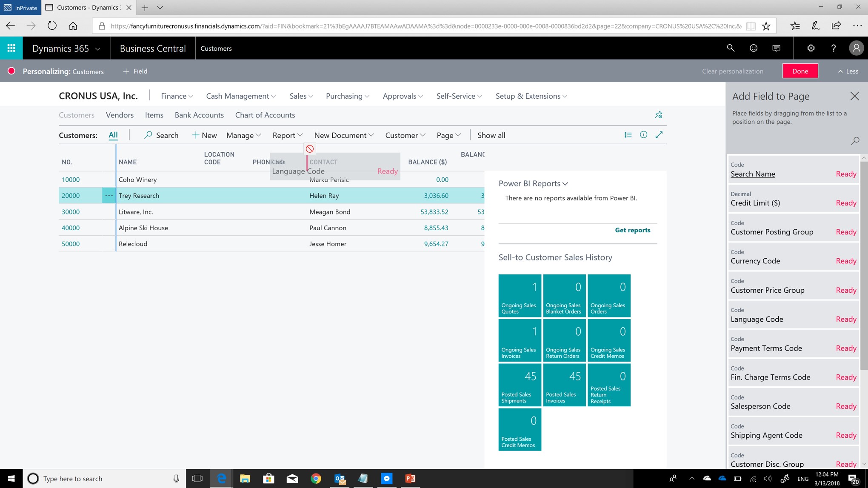Select Credit Limit ($) field card
868x488 pixels.
pyautogui.click(x=794, y=199)
